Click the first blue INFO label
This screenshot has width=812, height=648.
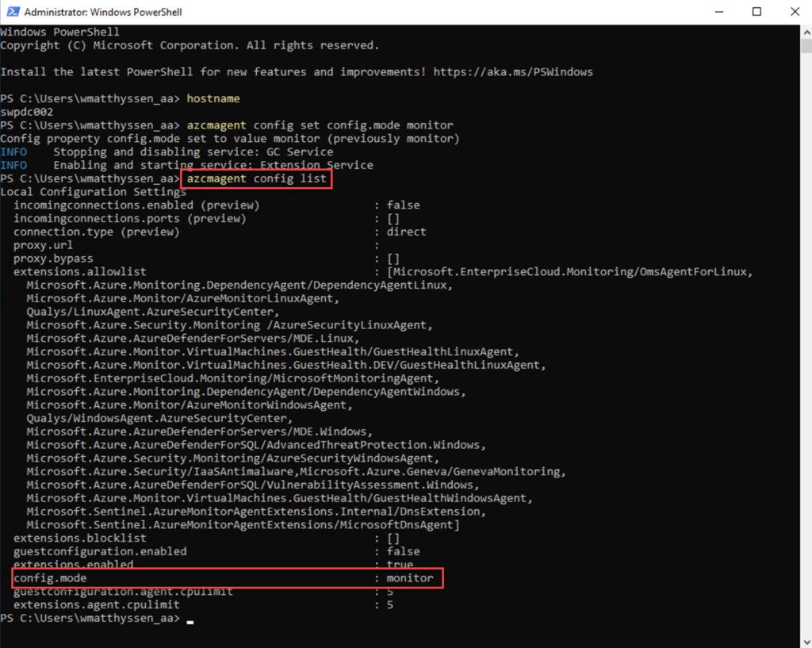(13, 151)
